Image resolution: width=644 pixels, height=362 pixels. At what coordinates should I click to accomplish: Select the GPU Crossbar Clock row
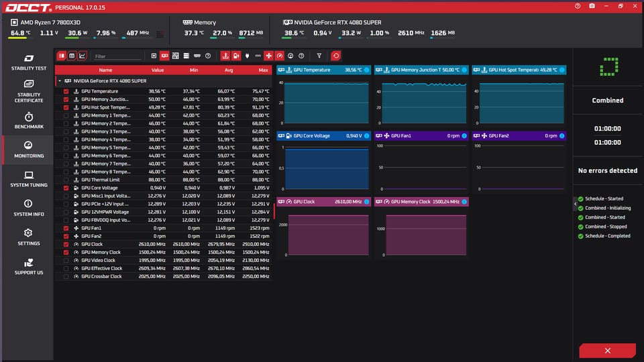coord(163,277)
